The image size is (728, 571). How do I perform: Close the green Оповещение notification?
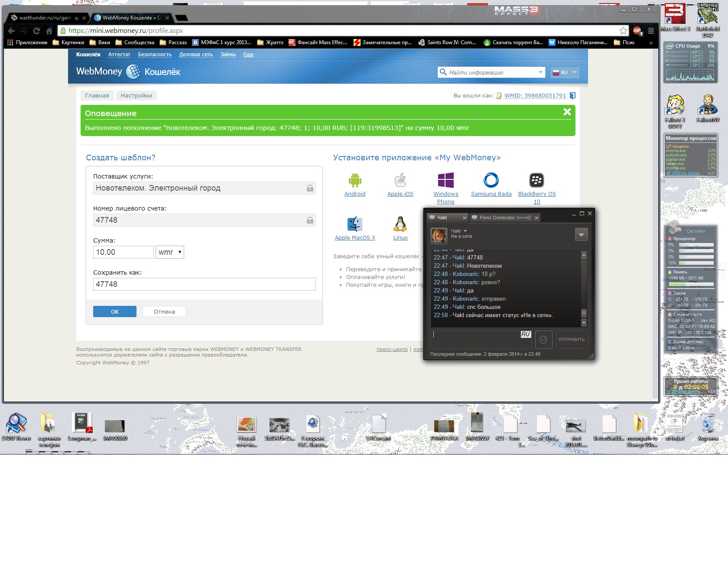coord(567,112)
